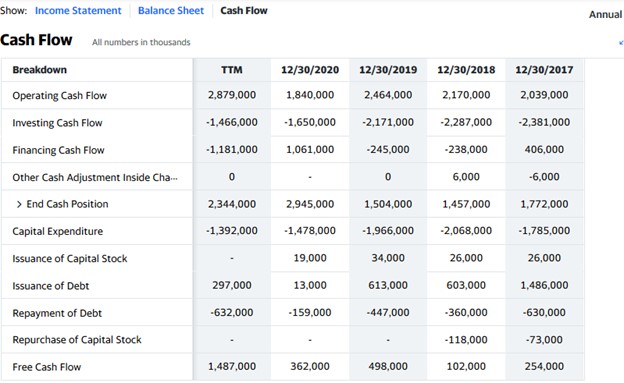Select the Repurchase of Capital Stock label
Image resolution: width=624 pixels, height=383 pixels.
[77, 340]
